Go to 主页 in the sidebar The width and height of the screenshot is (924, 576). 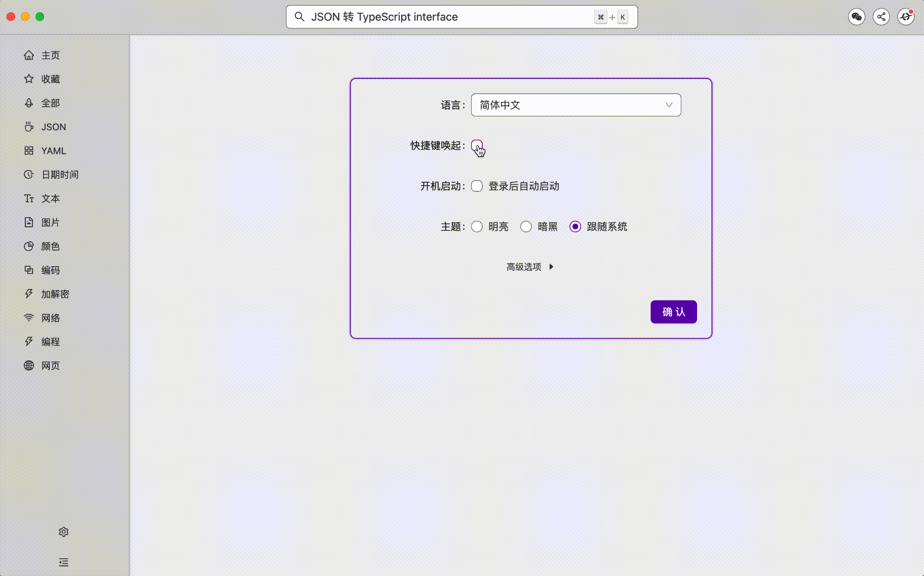[51, 55]
